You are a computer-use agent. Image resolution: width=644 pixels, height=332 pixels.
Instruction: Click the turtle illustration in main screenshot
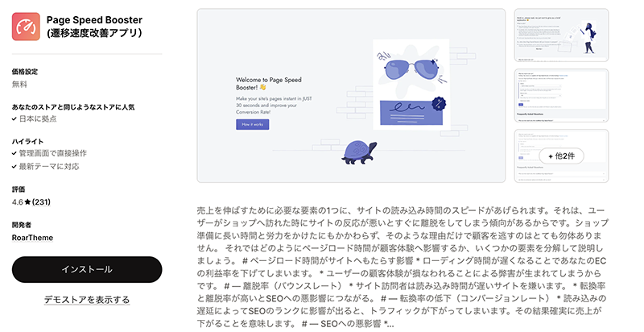point(359,152)
